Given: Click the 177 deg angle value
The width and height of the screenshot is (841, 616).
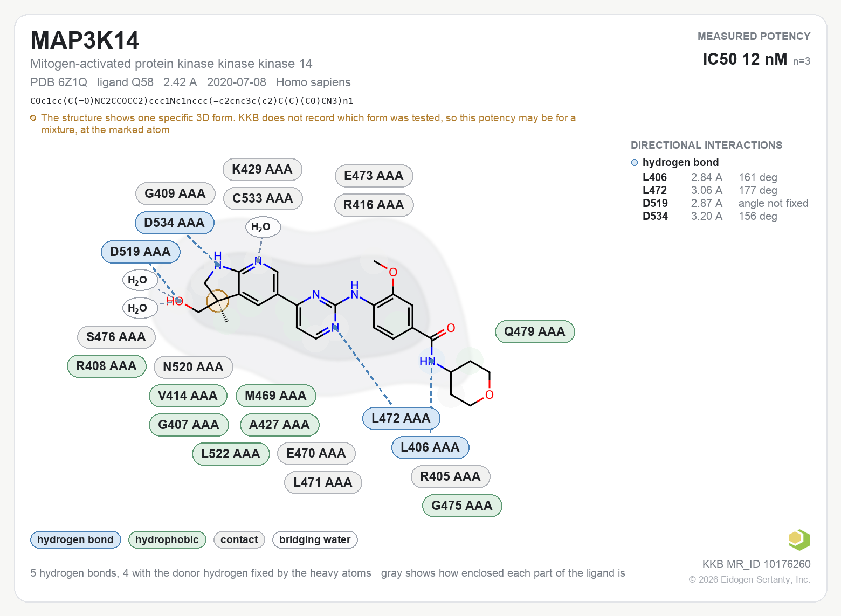Looking at the screenshot, I should click(758, 190).
